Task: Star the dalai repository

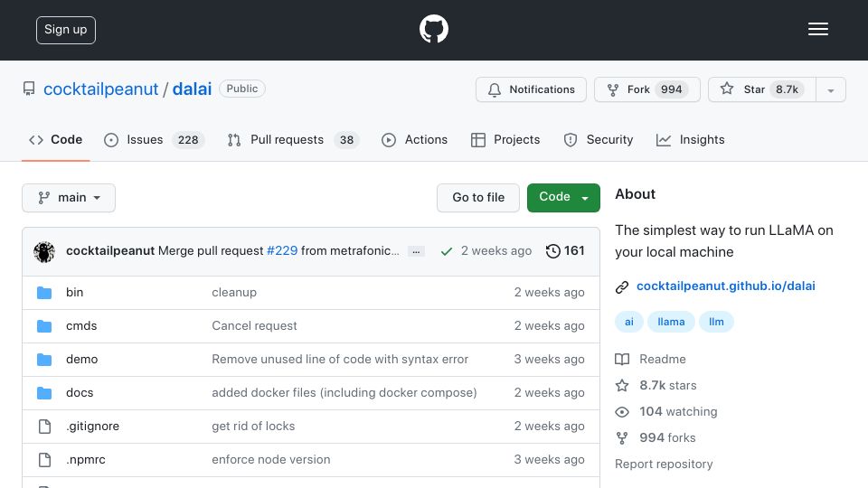Action: point(762,89)
